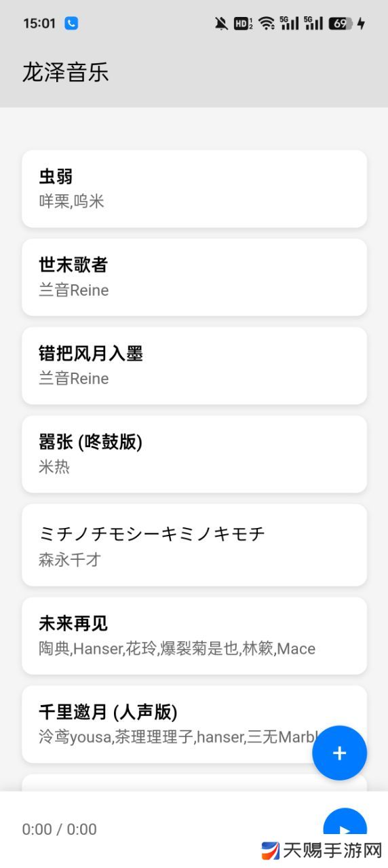This screenshot has height=868, width=388.
Task: Tap the 龙泽音乐 app title
Action: click(x=66, y=72)
